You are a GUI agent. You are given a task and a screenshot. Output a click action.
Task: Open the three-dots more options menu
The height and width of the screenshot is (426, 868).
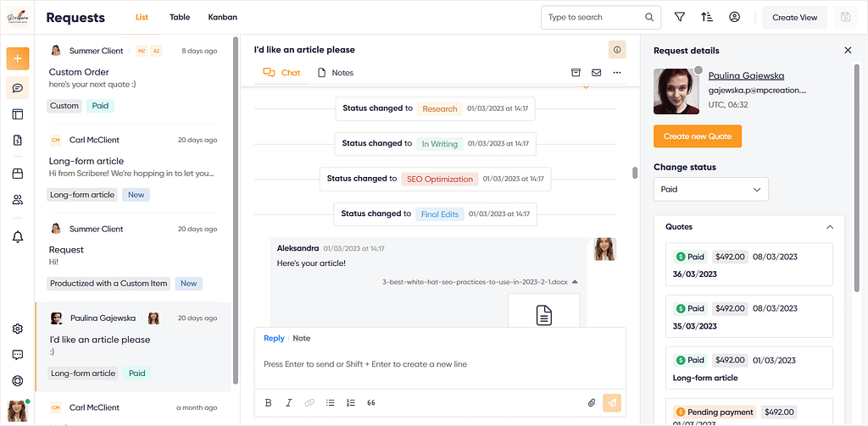[617, 73]
